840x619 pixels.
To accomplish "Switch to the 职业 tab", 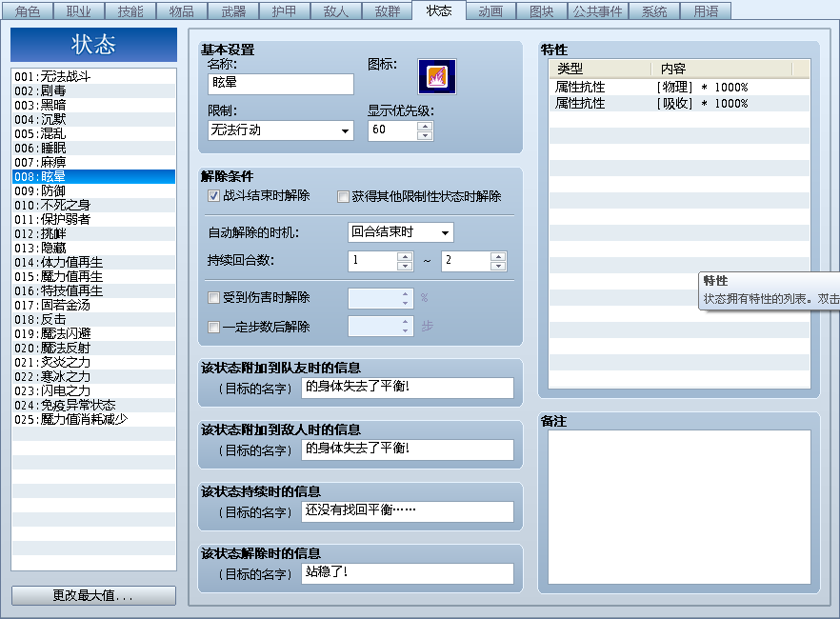I will [79, 11].
